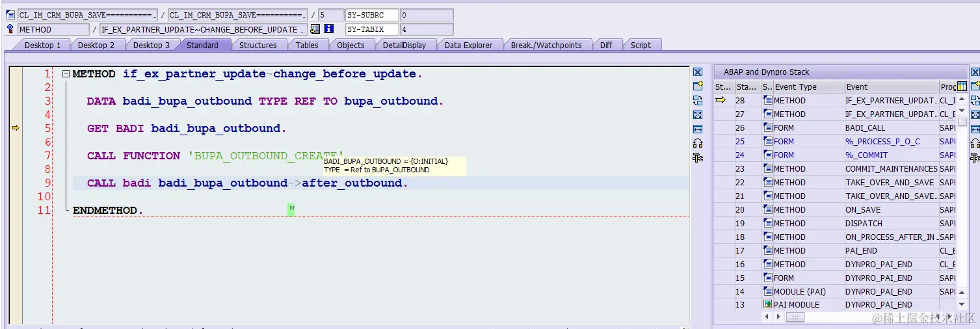Open the Data Explorer tab
Screen dimensions: 980x329
coord(469,45)
